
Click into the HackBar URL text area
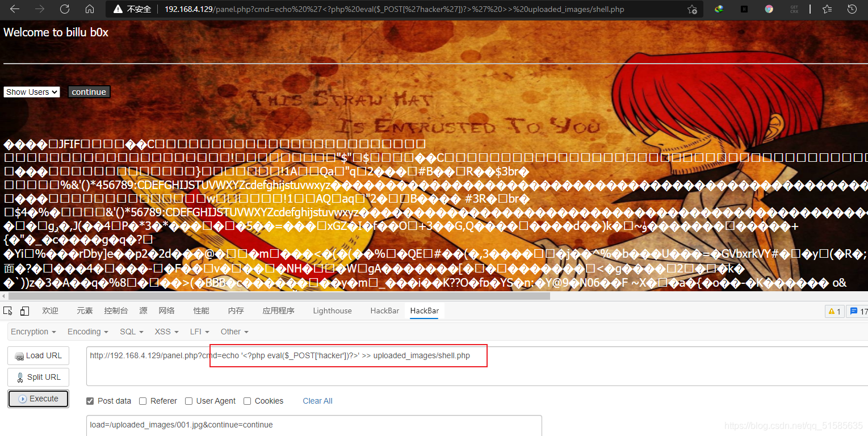point(477,366)
